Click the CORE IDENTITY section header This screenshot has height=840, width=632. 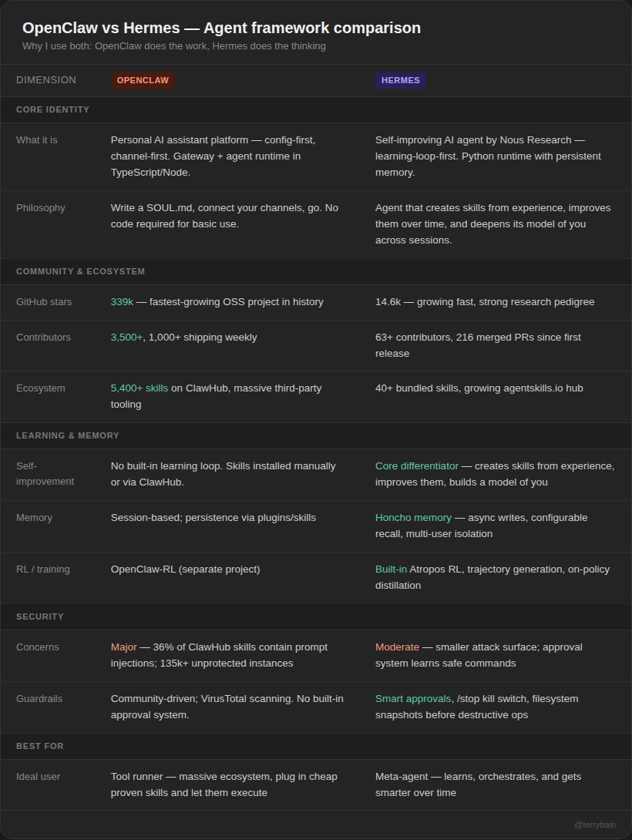click(x=52, y=109)
